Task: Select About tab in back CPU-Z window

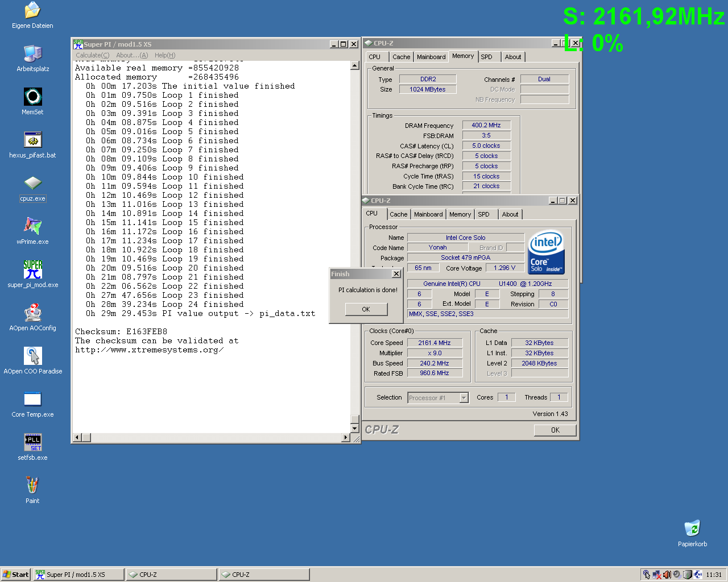Action: [513, 57]
